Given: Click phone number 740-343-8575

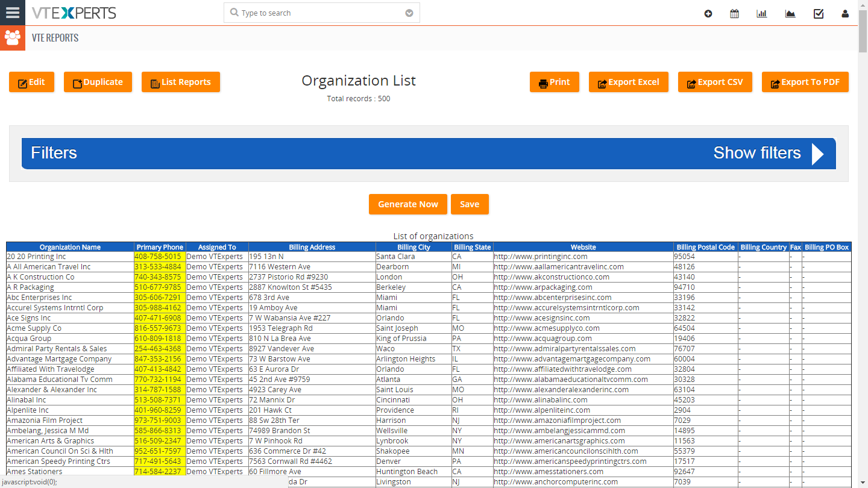Looking at the screenshot, I should [x=158, y=277].
